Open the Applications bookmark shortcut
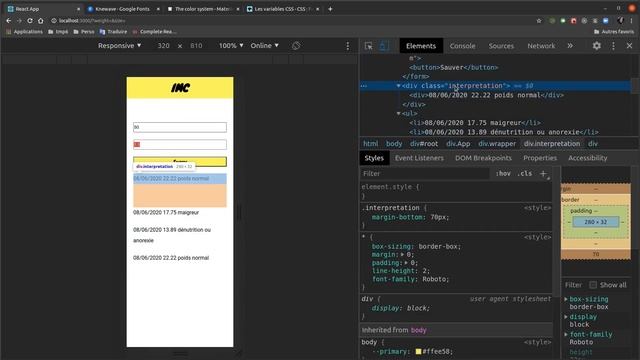 tap(24, 31)
